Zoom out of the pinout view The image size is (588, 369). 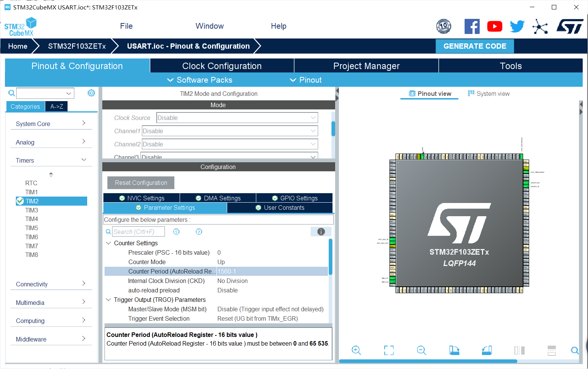pos(422,350)
